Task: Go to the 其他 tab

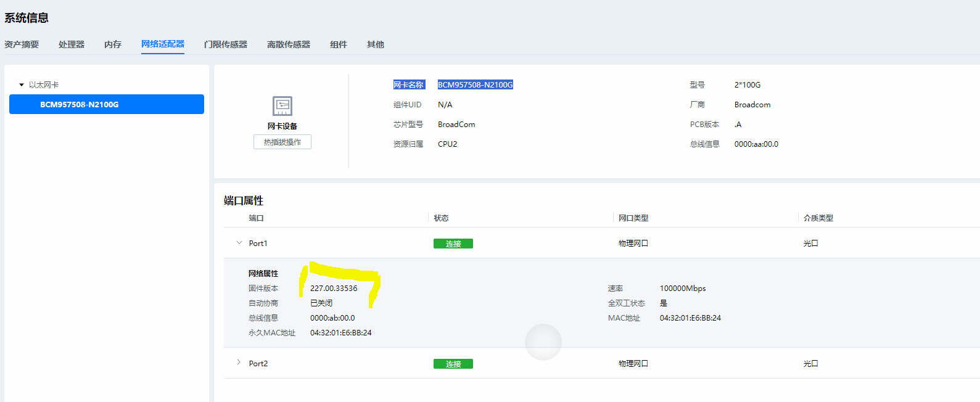Action: (x=376, y=44)
